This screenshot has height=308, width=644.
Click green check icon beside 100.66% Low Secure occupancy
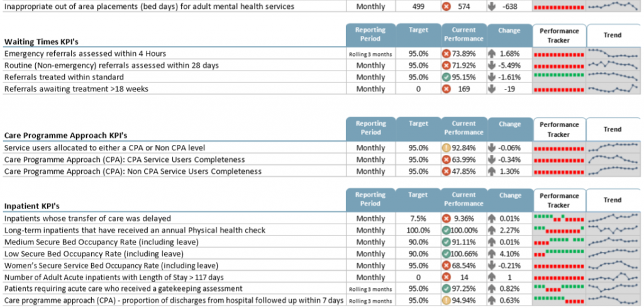click(x=447, y=253)
